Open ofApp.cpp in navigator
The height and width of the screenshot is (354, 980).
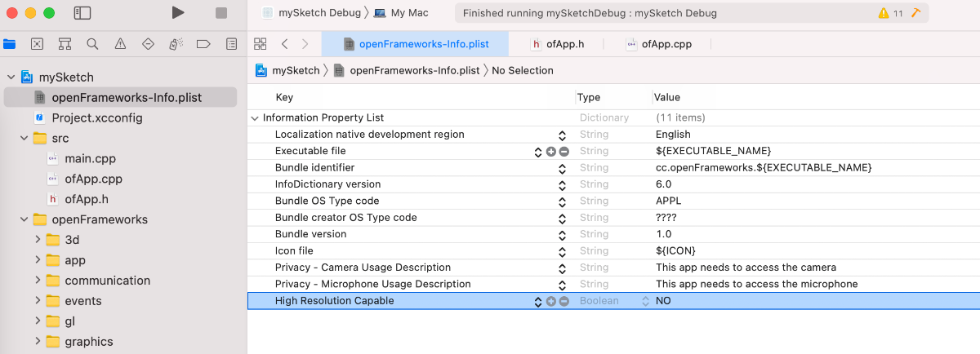click(93, 179)
